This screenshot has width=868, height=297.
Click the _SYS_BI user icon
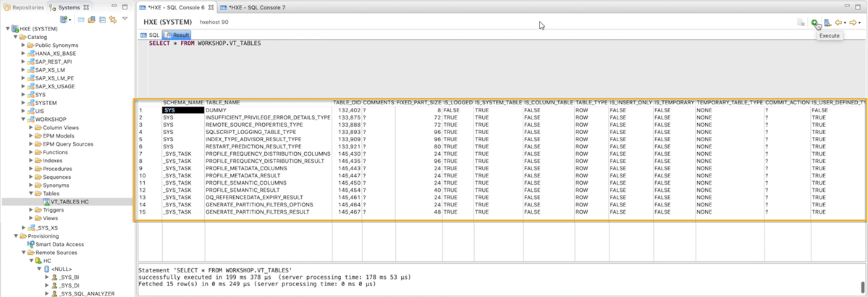click(x=54, y=277)
